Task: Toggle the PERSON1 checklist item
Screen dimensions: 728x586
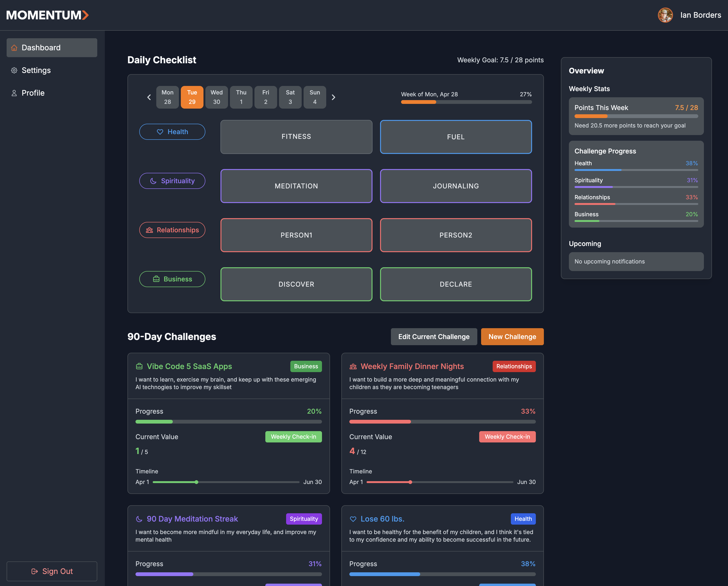Action: [296, 235]
